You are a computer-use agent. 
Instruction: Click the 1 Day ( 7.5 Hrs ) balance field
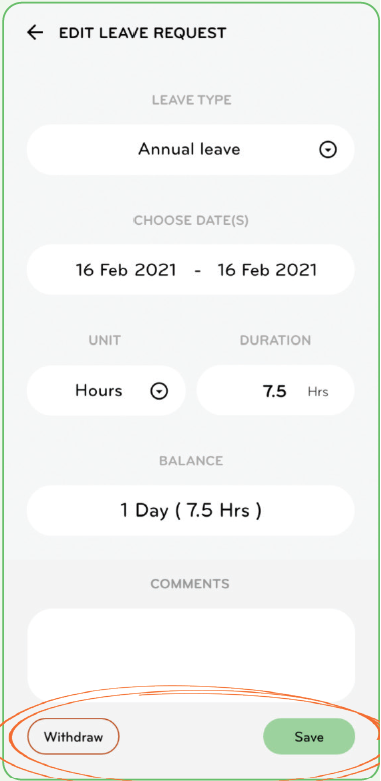click(x=190, y=511)
